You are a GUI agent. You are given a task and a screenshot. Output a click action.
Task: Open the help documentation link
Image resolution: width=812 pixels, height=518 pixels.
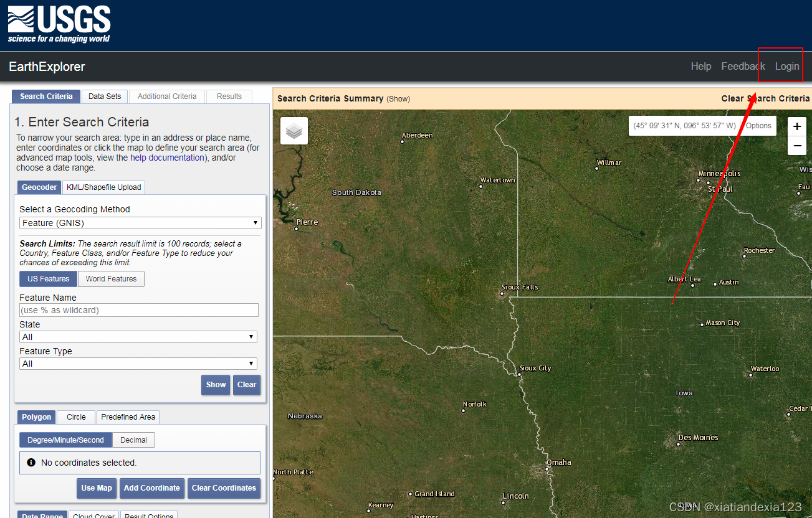tap(167, 158)
